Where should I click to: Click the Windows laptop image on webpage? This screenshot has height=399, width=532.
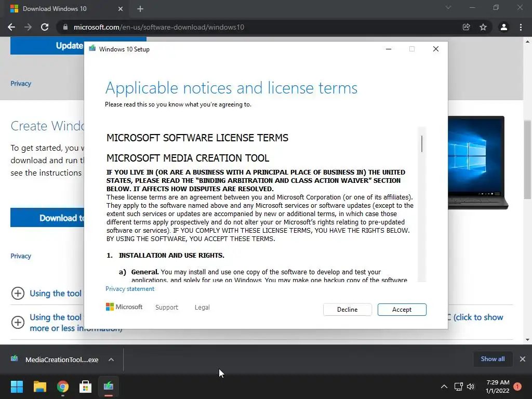pyautogui.click(x=478, y=163)
